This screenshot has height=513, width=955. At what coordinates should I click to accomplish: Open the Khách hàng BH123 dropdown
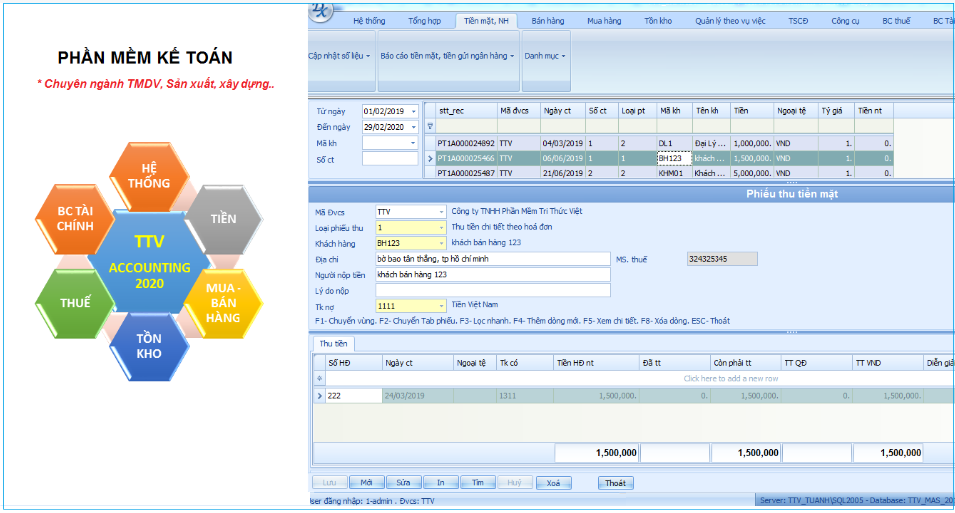pos(442,243)
